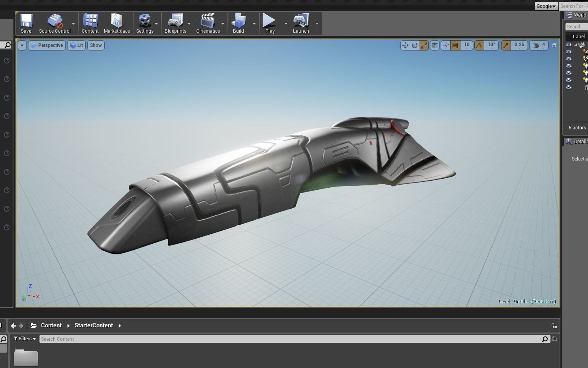588x368 pixels.
Task: Expand the arrow after StarterContent in the path
Action: 120,326
